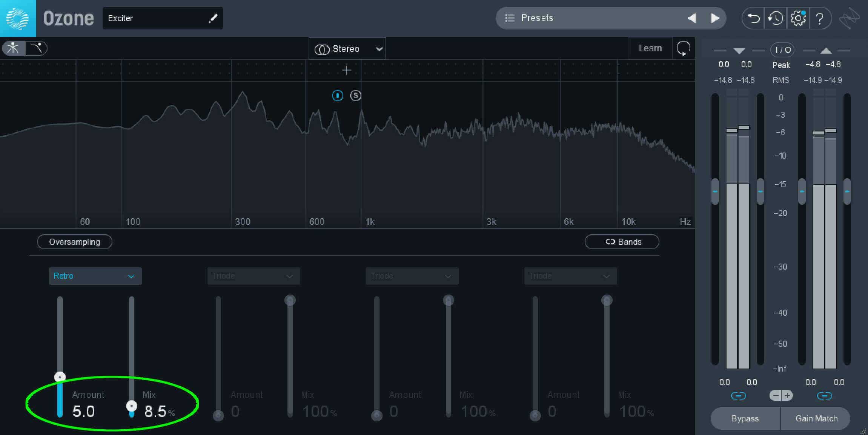This screenshot has width=868, height=435.
Task: Select the multiband crossover view icon
Action: tap(14, 48)
